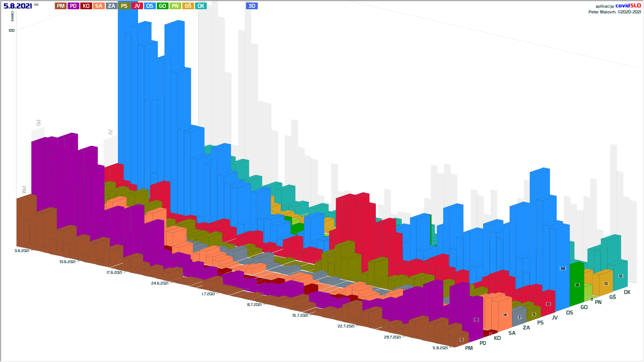The width and height of the screenshot is (644, 362).
Task: Click the green GO legend button
Action: click(162, 6)
